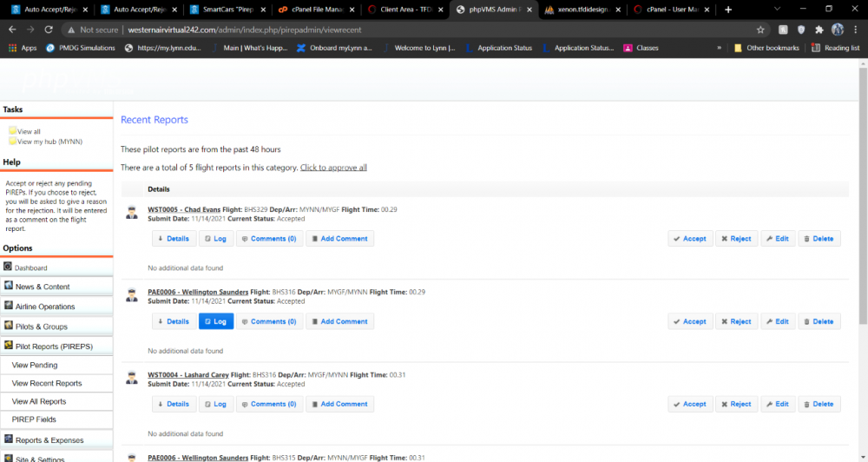
Task: Open Comments (0) on Chad Evans report
Action: click(270, 239)
